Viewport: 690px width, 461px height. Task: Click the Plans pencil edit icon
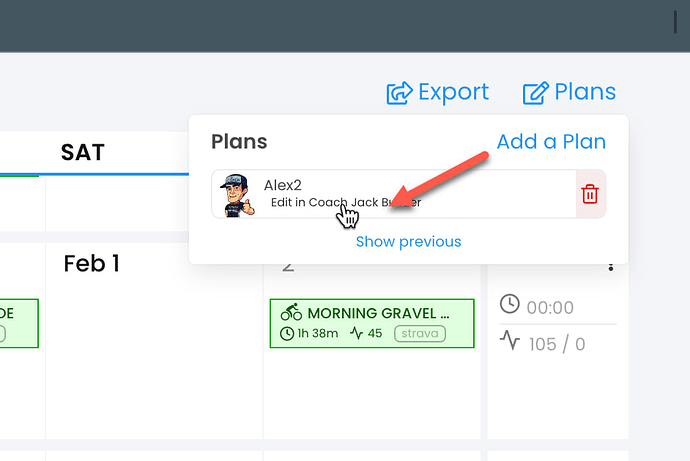536,93
